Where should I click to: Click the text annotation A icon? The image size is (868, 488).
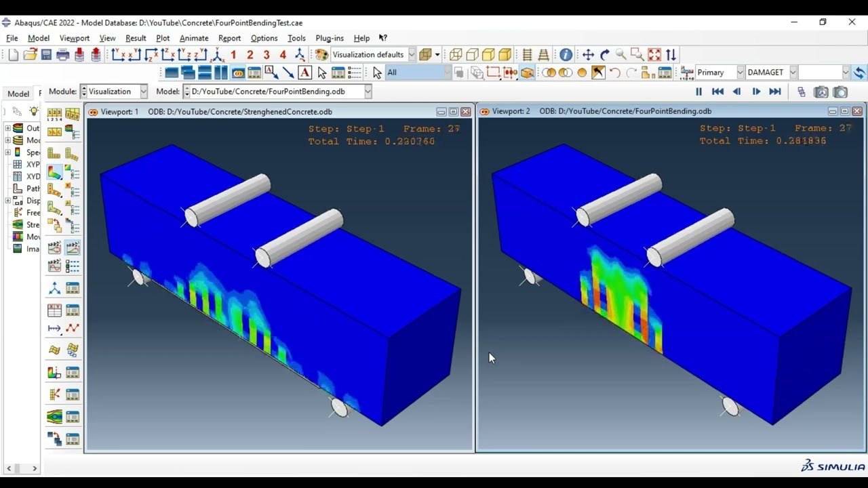click(x=304, y=73)
